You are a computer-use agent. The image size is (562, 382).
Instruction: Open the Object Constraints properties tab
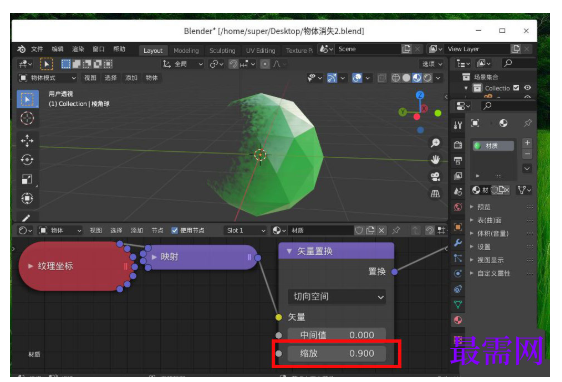[x=458, y=289]
